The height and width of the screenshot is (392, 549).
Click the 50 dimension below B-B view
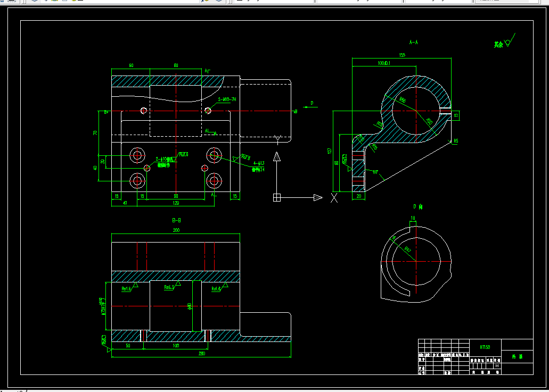[x=128, y=346]
